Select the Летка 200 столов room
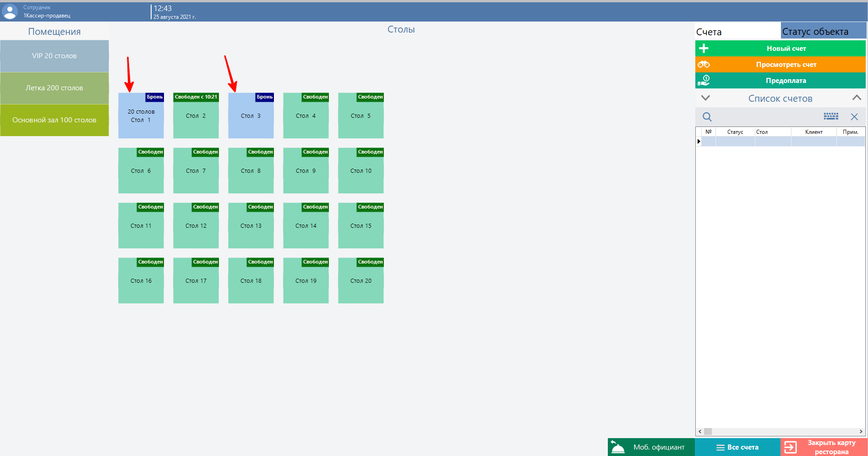The width and height of the screenshot is (868, 456). point(55,88)
